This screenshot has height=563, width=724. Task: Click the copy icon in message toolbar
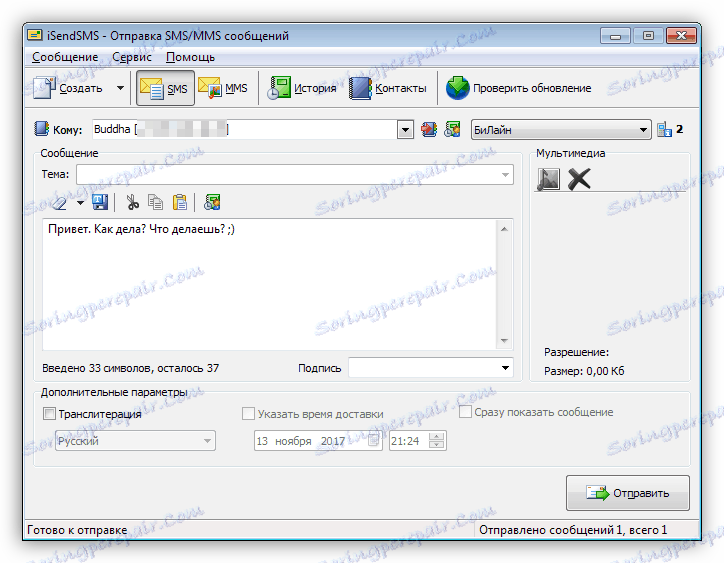156,202
